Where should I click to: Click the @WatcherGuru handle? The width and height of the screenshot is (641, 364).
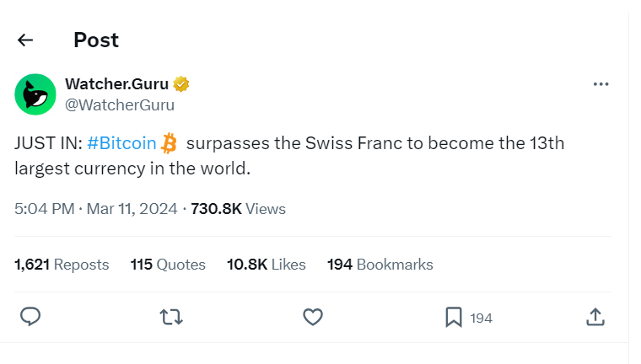[120, 105]
